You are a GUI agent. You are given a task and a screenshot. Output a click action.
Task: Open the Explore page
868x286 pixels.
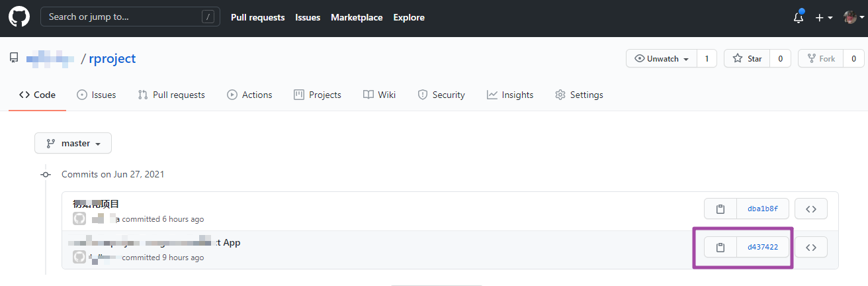click(409, 17)
